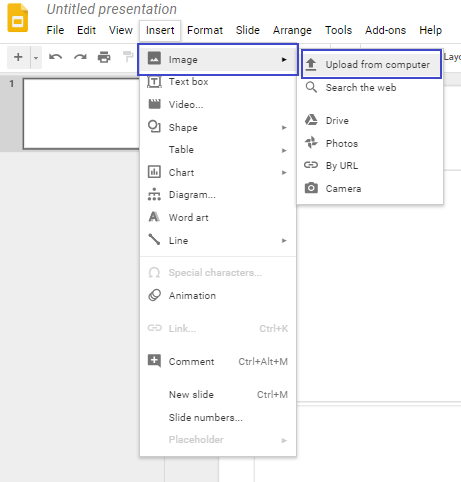Open the Edit menu
Viewport: 461px width, 482px height.
[86, 30]
